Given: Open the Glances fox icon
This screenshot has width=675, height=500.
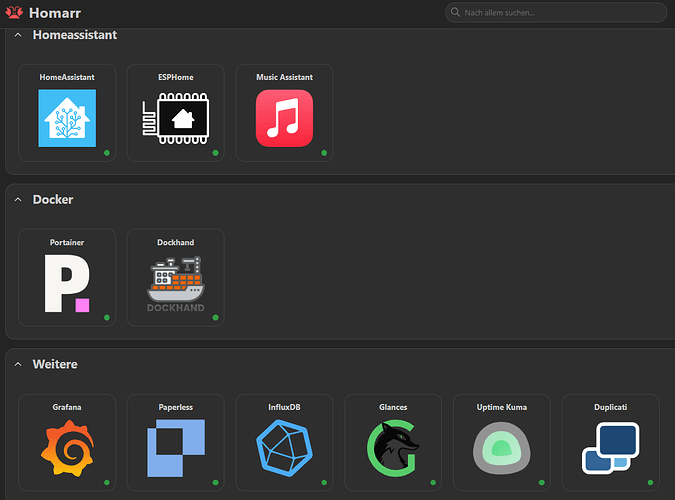Looking at the screenshot, I should (393, 448).
